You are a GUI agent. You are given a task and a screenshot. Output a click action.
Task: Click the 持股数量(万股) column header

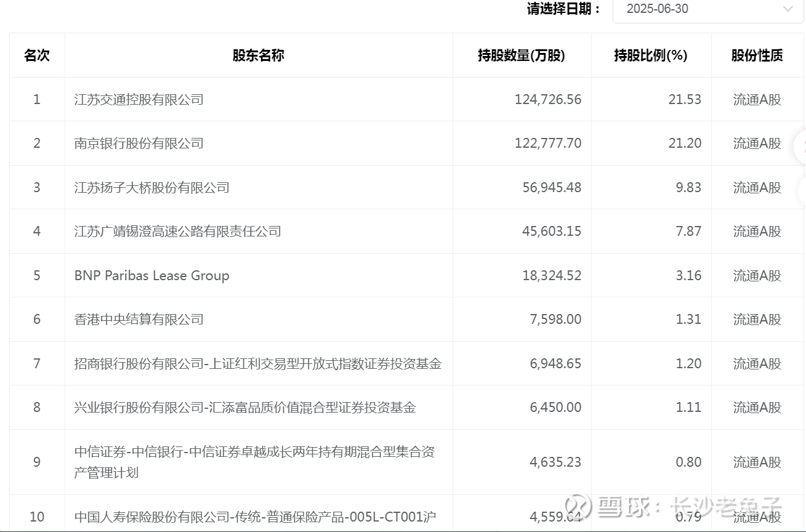coord(522,55)
